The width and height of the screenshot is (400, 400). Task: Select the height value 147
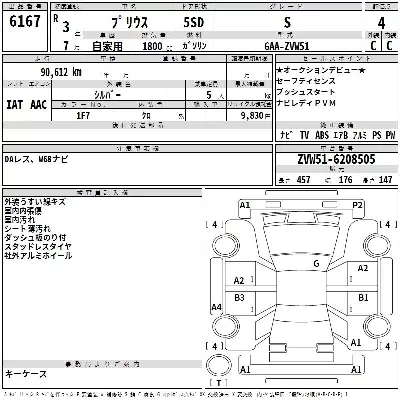pyautogui.click(x=385, y=180)
